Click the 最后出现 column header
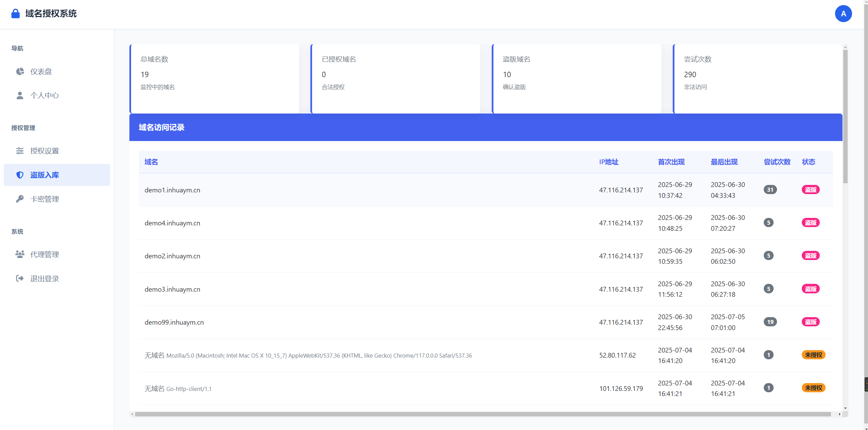The height and width of the screenshot is (430, 868). (724, 162)
